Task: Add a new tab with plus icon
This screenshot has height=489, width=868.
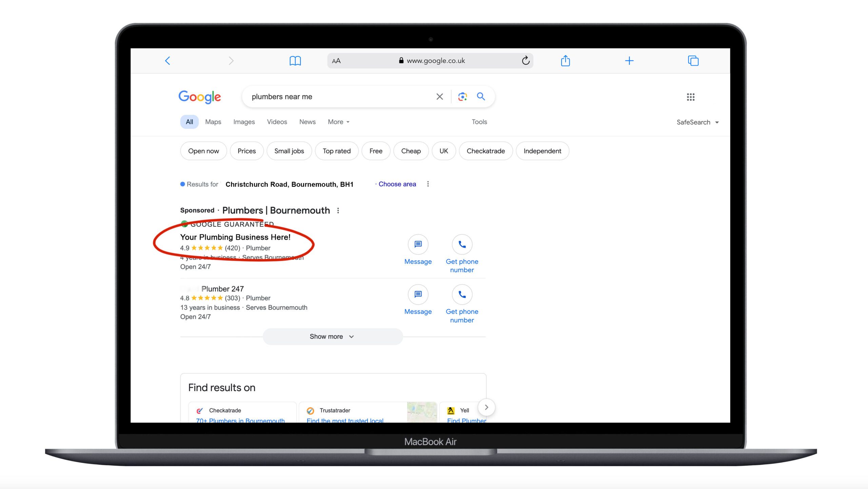Action: [629, 61]
